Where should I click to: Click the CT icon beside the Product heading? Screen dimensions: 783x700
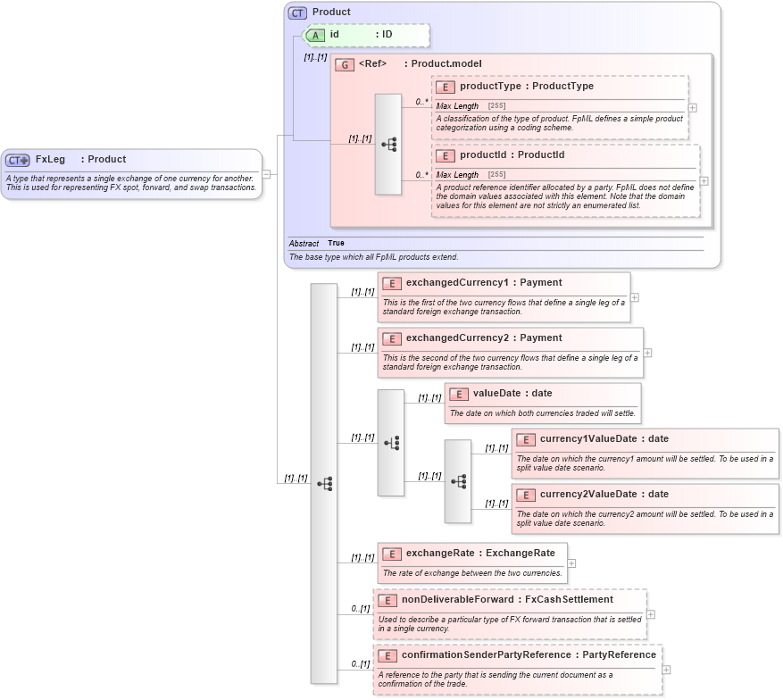click(297, 13)
